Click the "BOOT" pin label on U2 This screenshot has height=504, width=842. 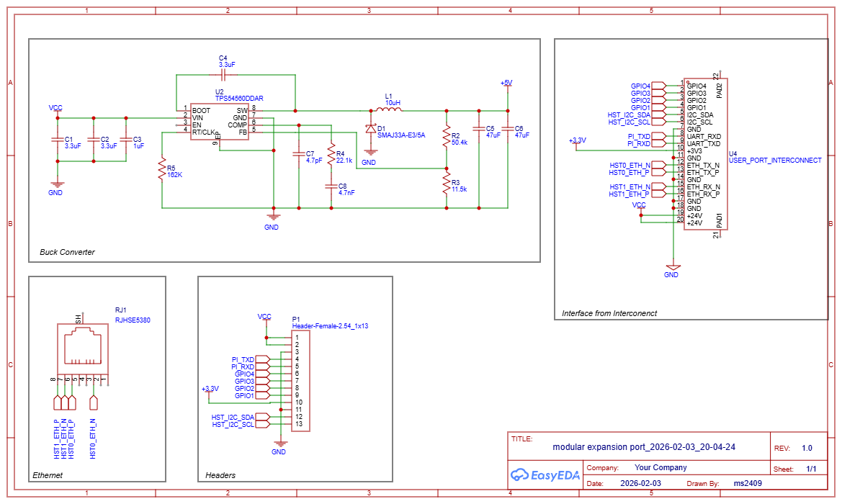pyautogui.click(x=202, y=111)
